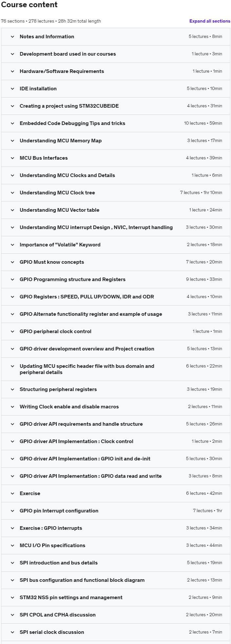
Task: Open Understanding MCU Memory Map section
Action: click(115, 141)
